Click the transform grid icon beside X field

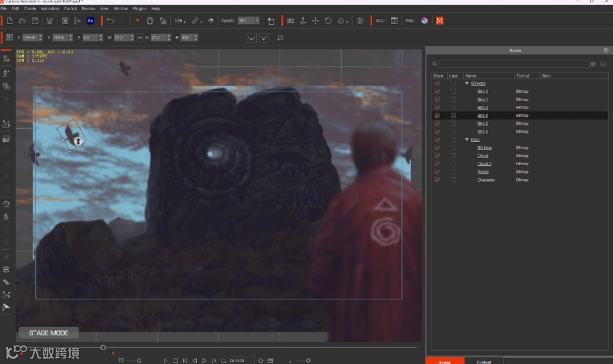[x=9, y=38]
